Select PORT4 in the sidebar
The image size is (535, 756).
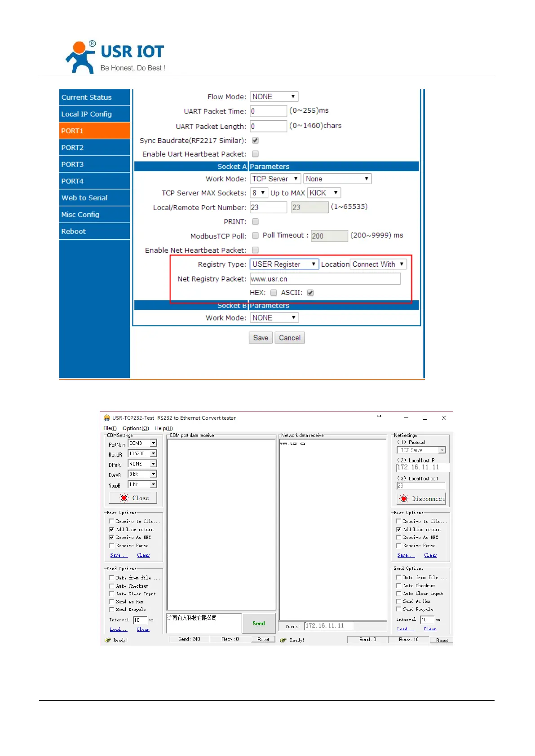coord(94,181)
